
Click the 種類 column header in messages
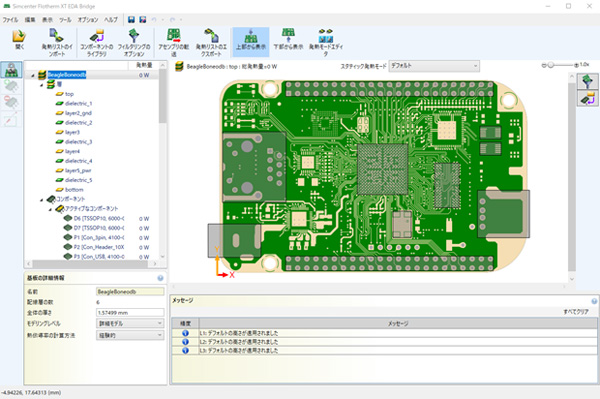pos(185,324)
